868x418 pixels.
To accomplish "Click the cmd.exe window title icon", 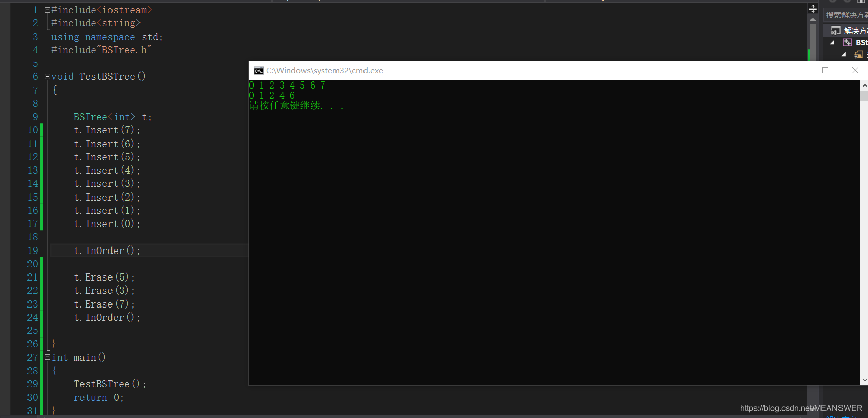I will pos(259,71).
